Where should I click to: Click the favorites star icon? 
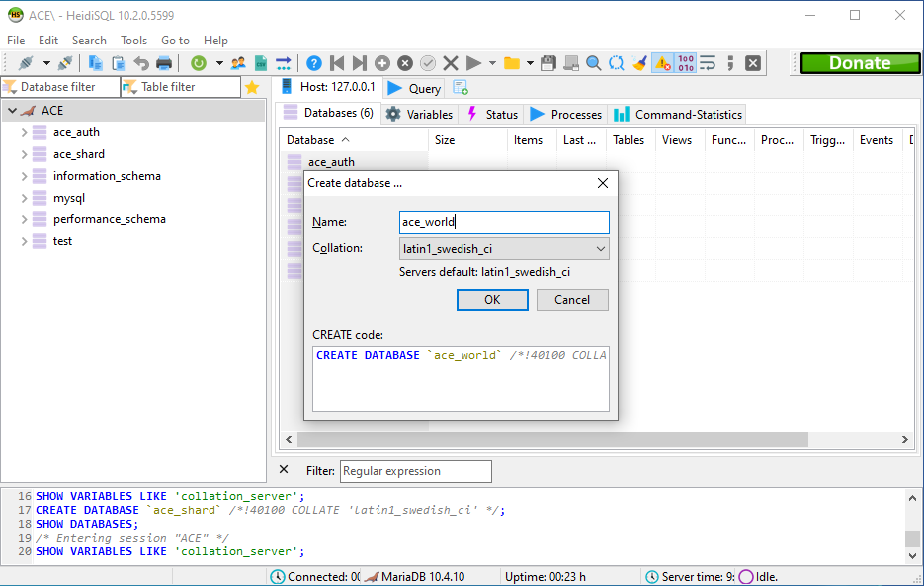[252, 87]
